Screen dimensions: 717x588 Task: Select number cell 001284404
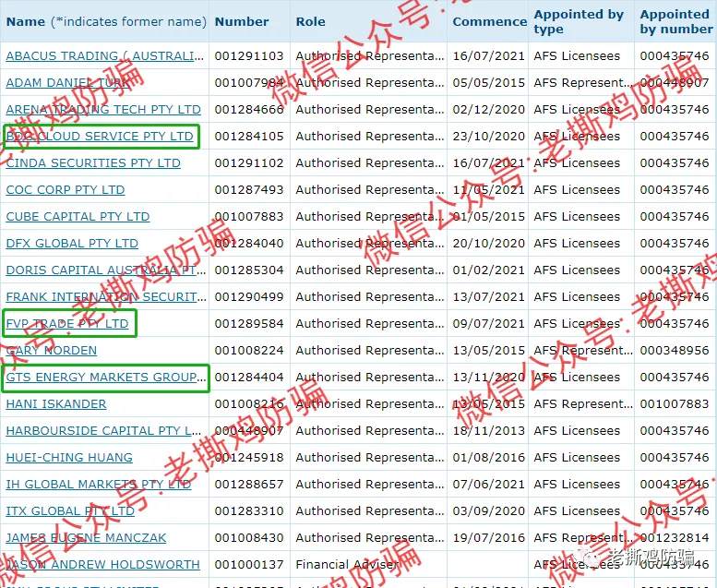pyautogui.click(x=249, y=377)
